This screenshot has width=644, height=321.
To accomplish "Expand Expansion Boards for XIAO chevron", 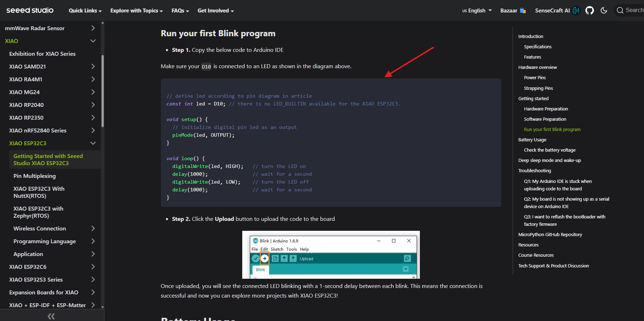I will click(93, 292).
